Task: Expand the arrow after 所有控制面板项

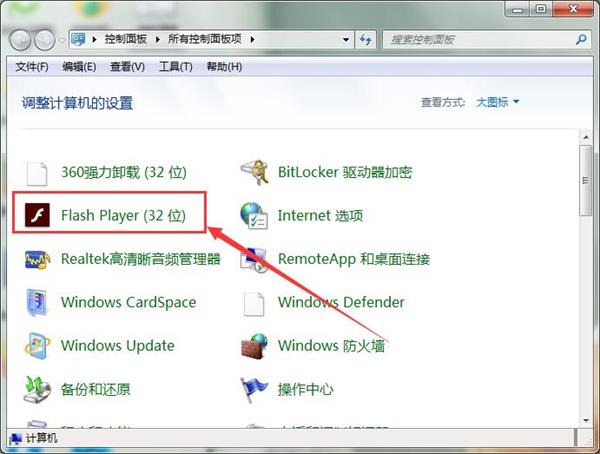Action: point(252,39)
